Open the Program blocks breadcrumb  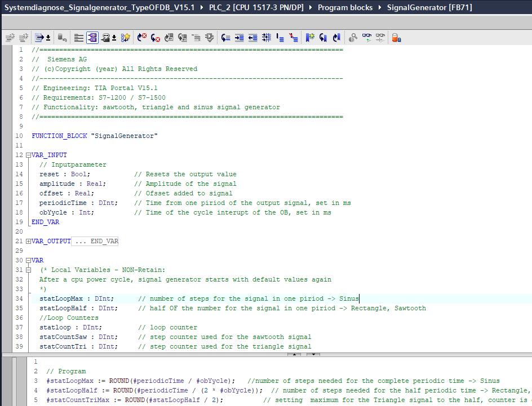[345, 7]
